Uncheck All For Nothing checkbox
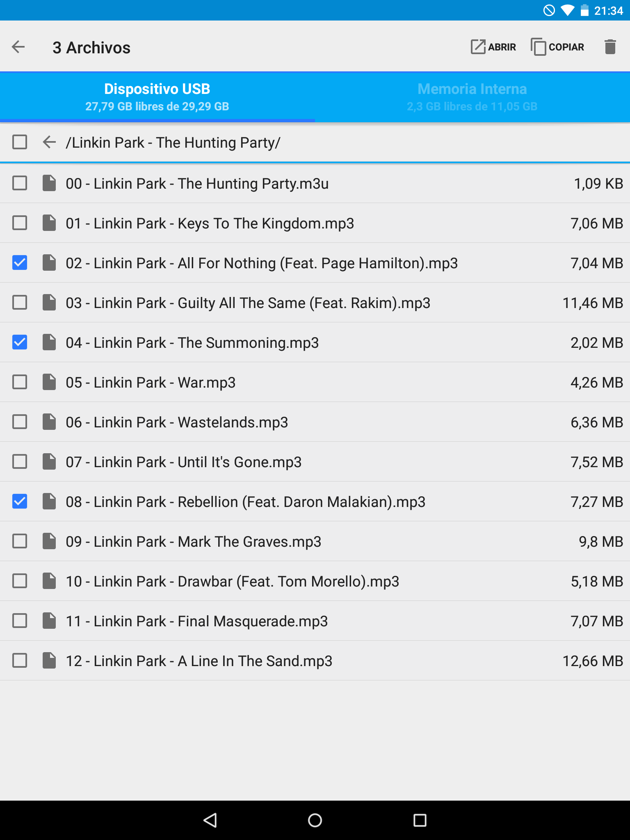630x840 pixels. tap(20, 263)
